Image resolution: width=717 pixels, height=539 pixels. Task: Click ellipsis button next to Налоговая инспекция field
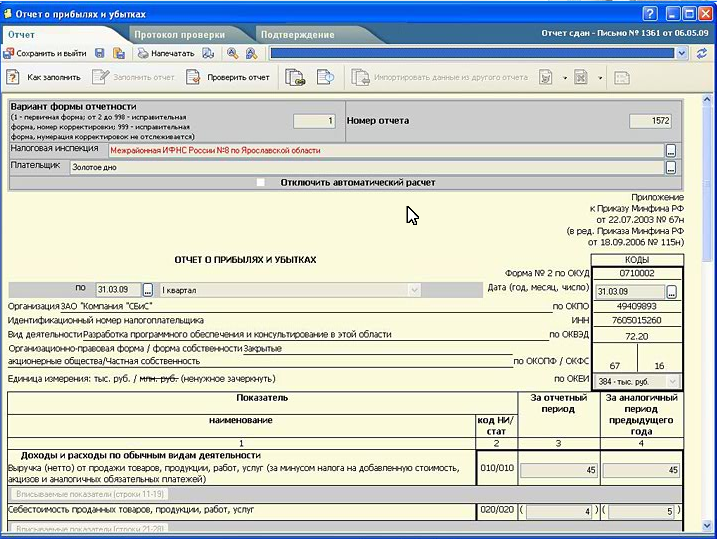[x=671, y=150]
